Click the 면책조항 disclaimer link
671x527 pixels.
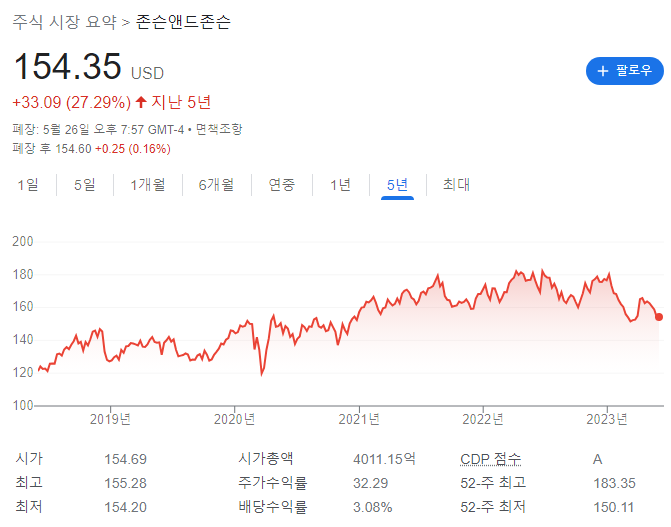[219, 129]
